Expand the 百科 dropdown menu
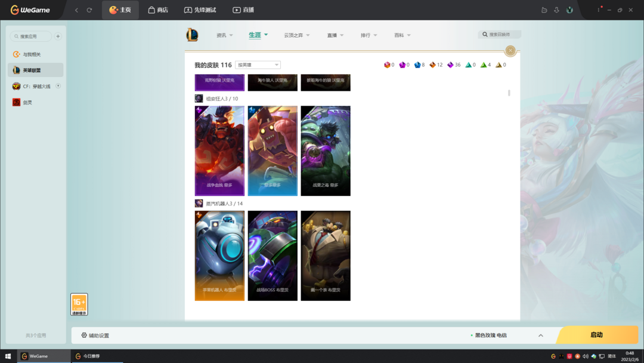 click(x=402, y=35)
